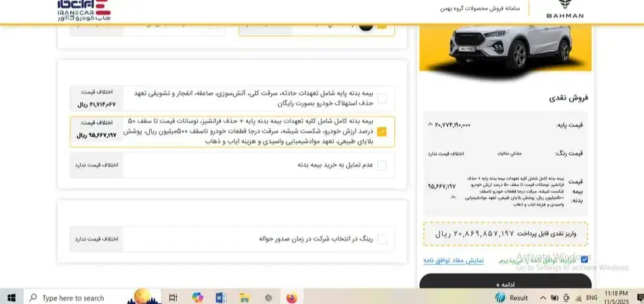Check the 'رینگ در انتخاب شرکت' option
This screenshot has width=644, height=304.
click(382, 239)
